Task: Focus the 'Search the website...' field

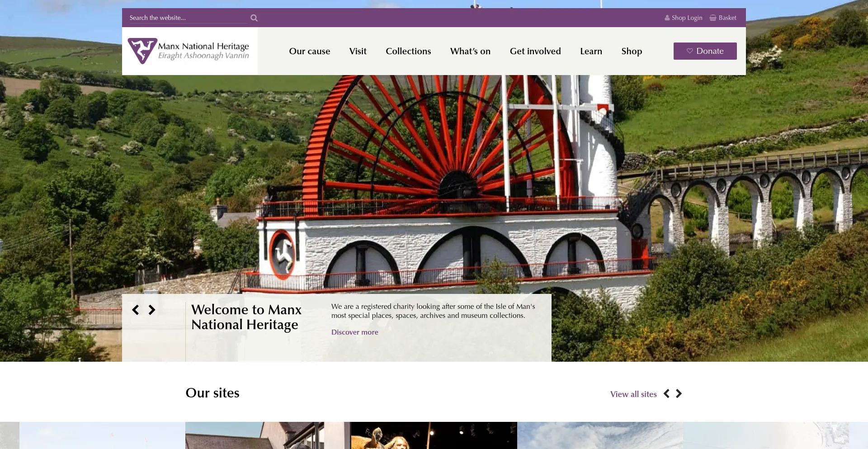Action: pos(188,18)
